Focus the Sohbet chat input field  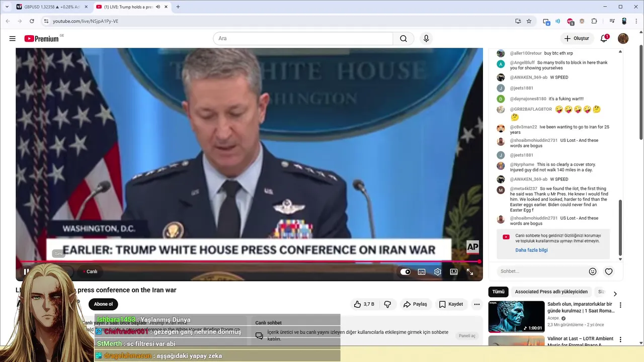tap(541, 271)
